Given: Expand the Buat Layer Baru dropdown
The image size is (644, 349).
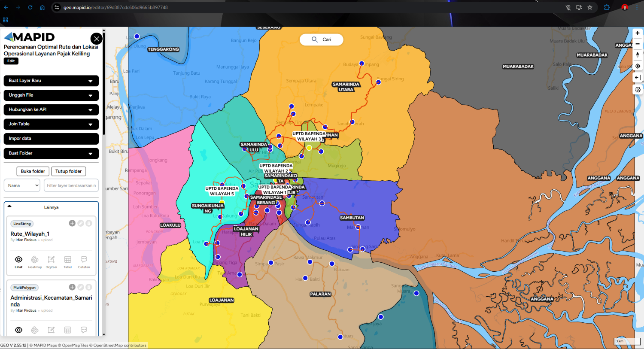Looking at the screenshot, I should (x=51, y=81).
